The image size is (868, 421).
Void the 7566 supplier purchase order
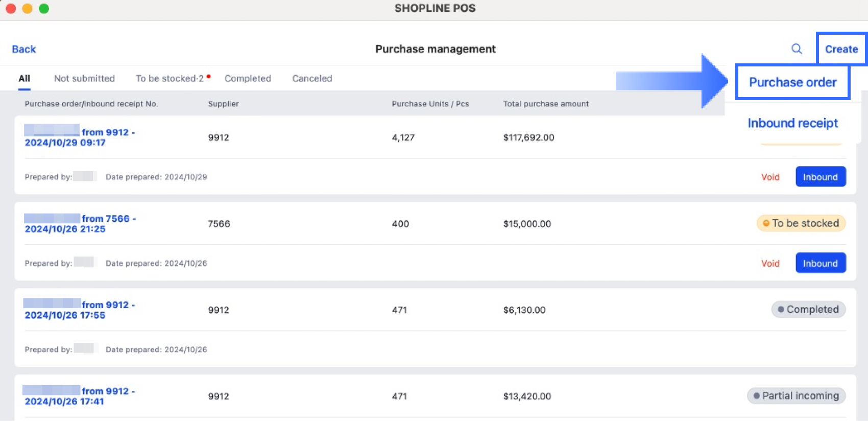coord(770,263)
